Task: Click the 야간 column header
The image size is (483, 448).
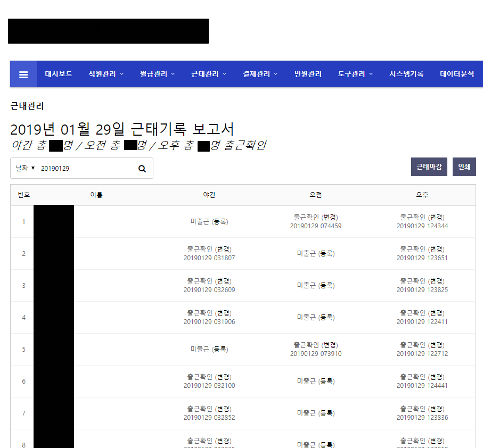Action: coord(210,195)
